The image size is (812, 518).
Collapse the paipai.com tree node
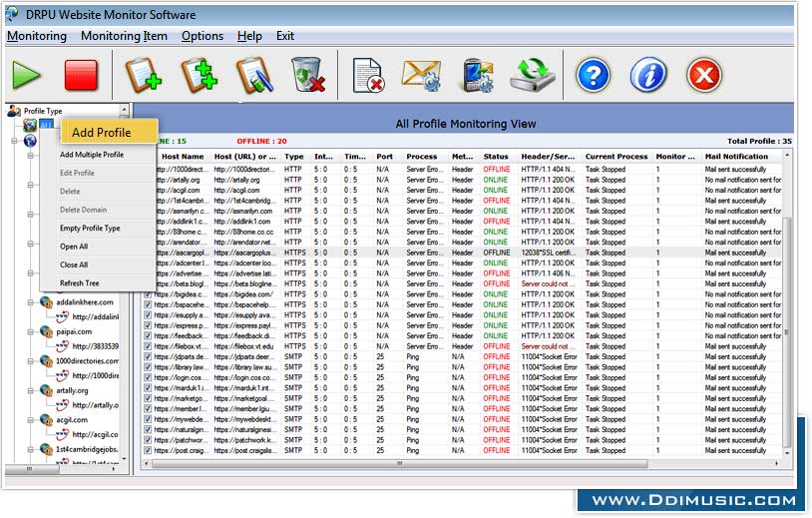[x=30, y=332]
